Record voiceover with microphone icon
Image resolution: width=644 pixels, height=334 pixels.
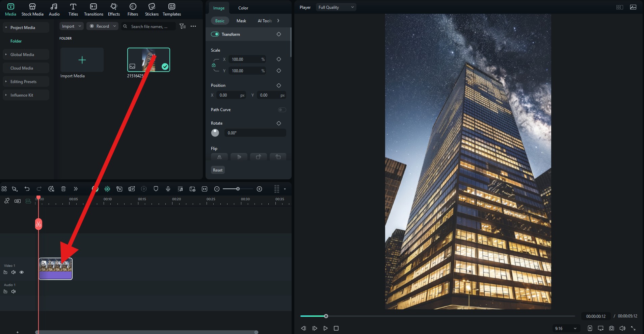pos(168,189)
